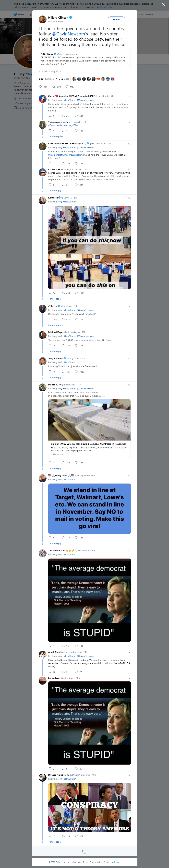This screenshot has height=868, width=169.
Task: Click reply icon under Hillary Clinton's main tweet
Action: click(x=41, y=87)
